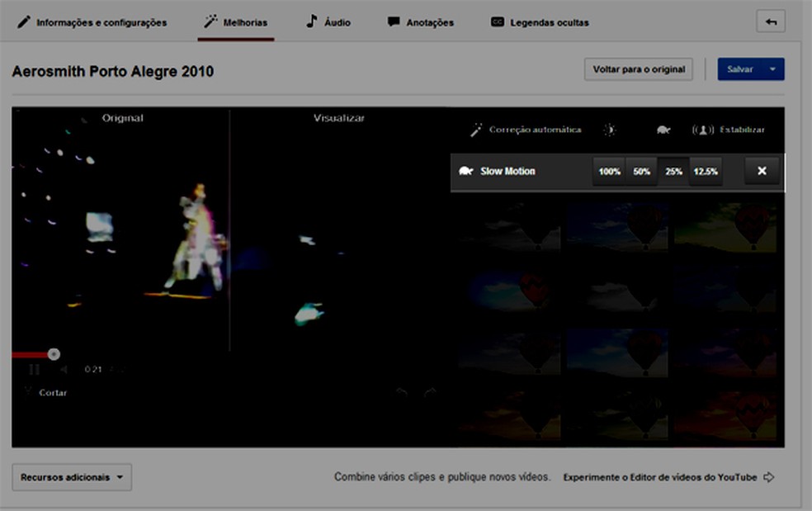The width and height of the screenshot is (812, 511).
Task: Select first row middle balloon filter thumbnail
Action: click(x=617, y=227)
